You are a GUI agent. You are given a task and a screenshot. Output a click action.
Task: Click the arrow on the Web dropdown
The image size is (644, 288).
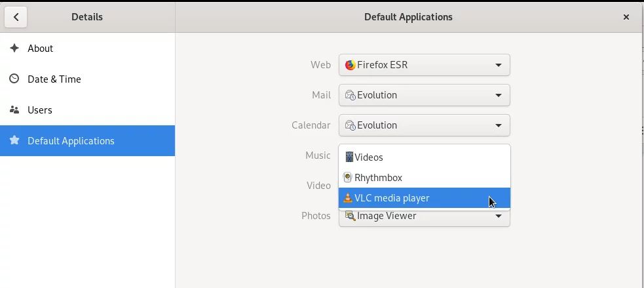(x=498, y=65)
